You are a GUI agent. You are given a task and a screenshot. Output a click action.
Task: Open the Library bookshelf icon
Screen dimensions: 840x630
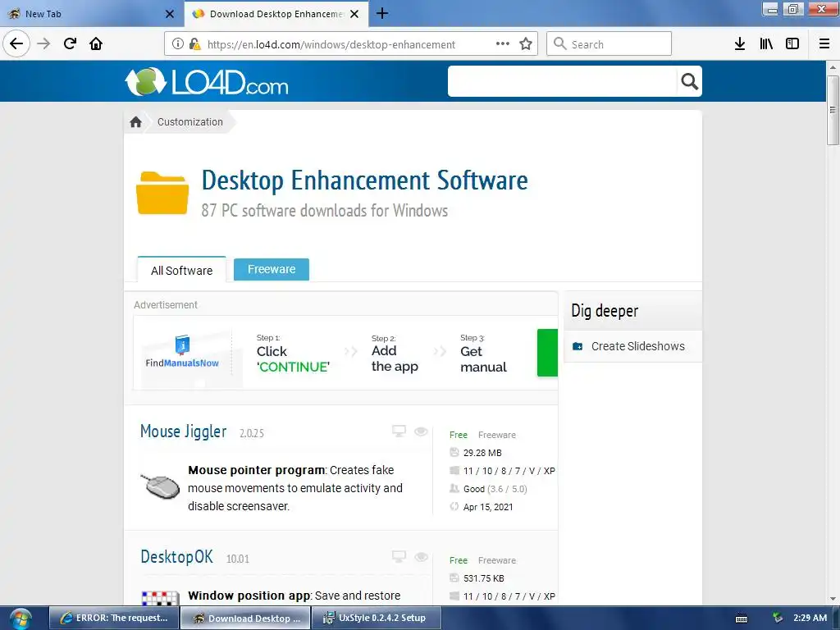[766, 43]
